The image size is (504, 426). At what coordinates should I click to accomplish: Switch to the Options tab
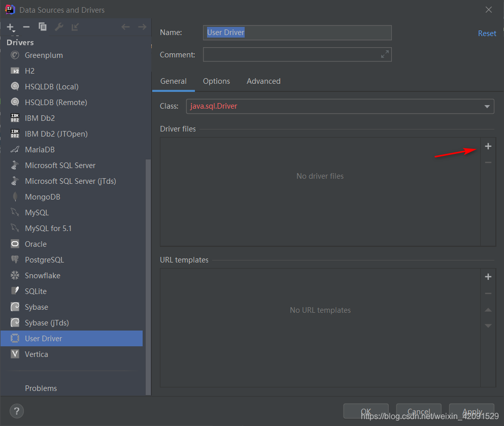216,81
